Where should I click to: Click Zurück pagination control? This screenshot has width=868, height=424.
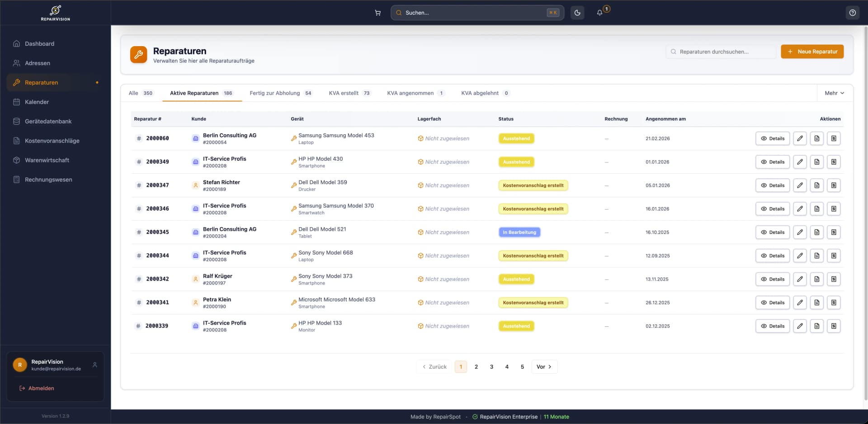click(x=434, y=367)
